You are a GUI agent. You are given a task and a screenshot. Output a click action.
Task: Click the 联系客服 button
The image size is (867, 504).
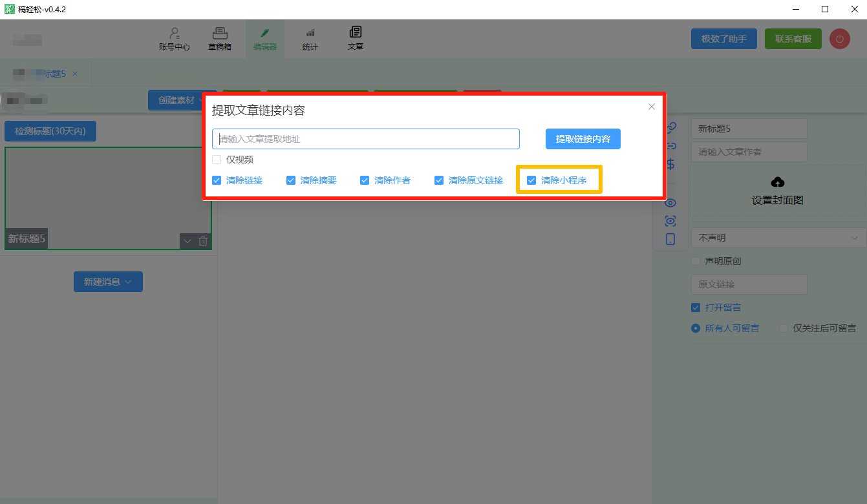click(x=793, y=39)
